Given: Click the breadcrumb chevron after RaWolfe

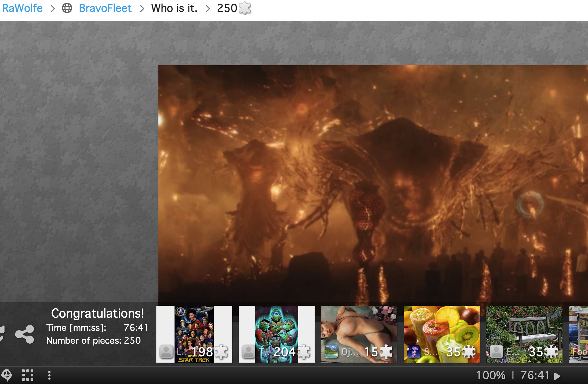Looking at the screenshot, I should (53, 9).
